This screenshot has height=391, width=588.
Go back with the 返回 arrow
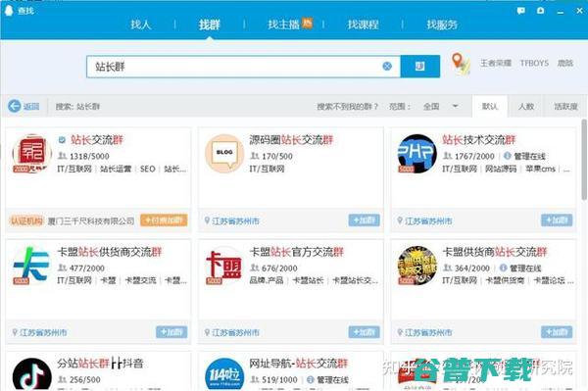pos(24,106)
